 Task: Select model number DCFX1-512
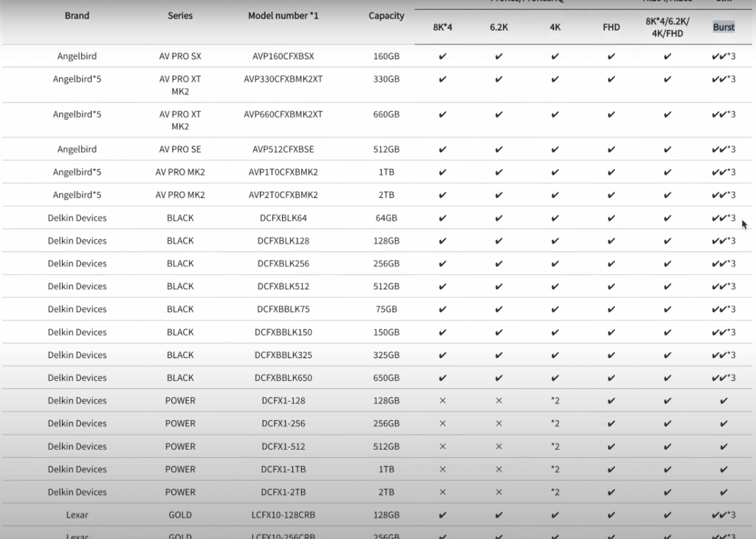[x=283, y=447]
